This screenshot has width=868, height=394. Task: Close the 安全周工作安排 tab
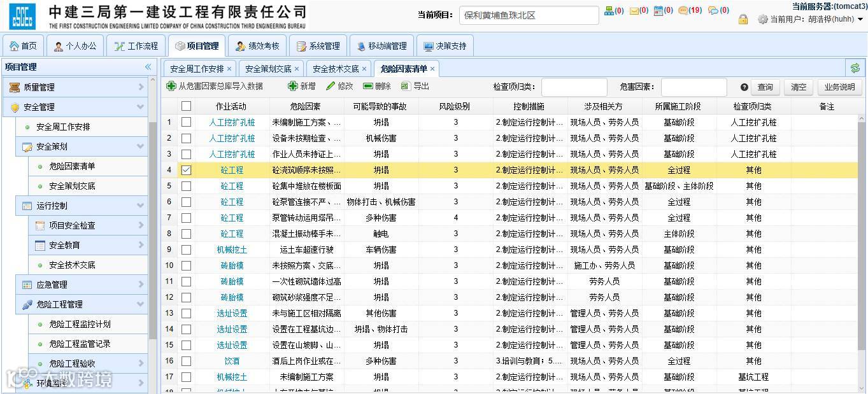(x=229, y=69)
